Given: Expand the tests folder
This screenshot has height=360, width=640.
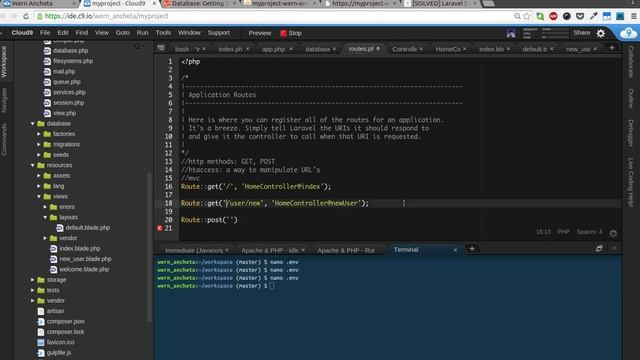Looking at the screenshot, I should [x=33, y=290].
